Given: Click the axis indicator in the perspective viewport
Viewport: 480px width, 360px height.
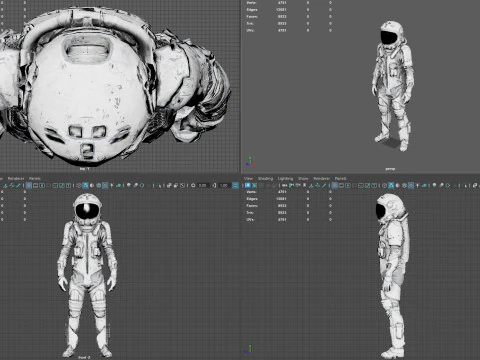Looking at the screenshot, I should 250,162.
